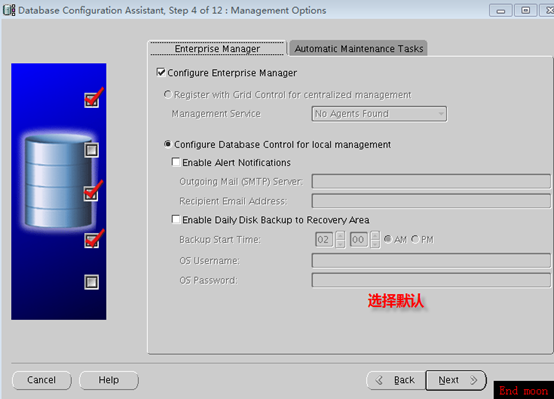Open the Management Service dropdown

tap(379, 114)
